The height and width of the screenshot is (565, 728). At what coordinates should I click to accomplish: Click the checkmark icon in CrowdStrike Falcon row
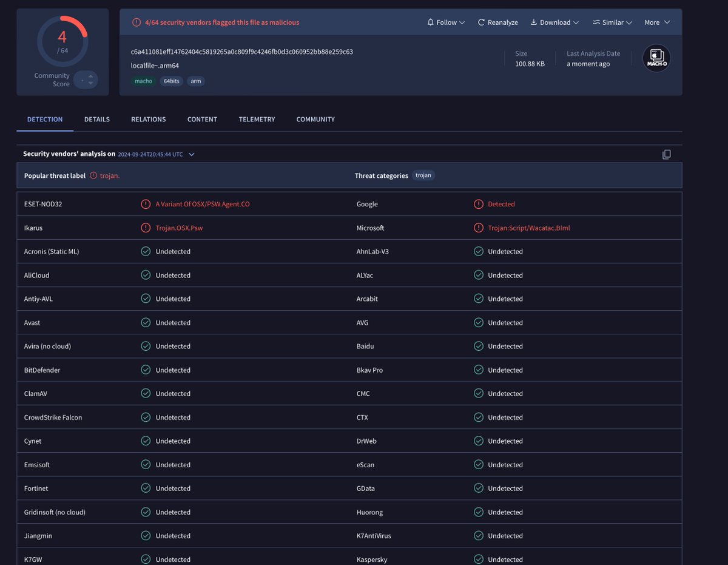coord(146,417)
